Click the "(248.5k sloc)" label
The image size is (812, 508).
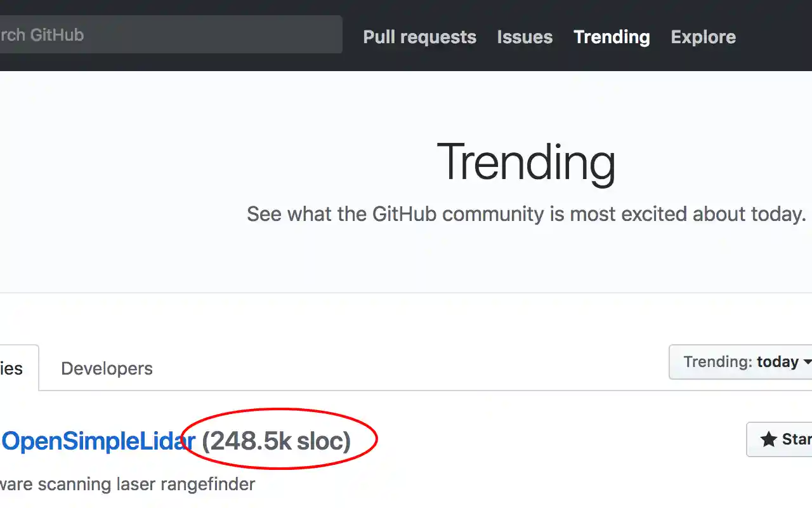click(276, 441)
